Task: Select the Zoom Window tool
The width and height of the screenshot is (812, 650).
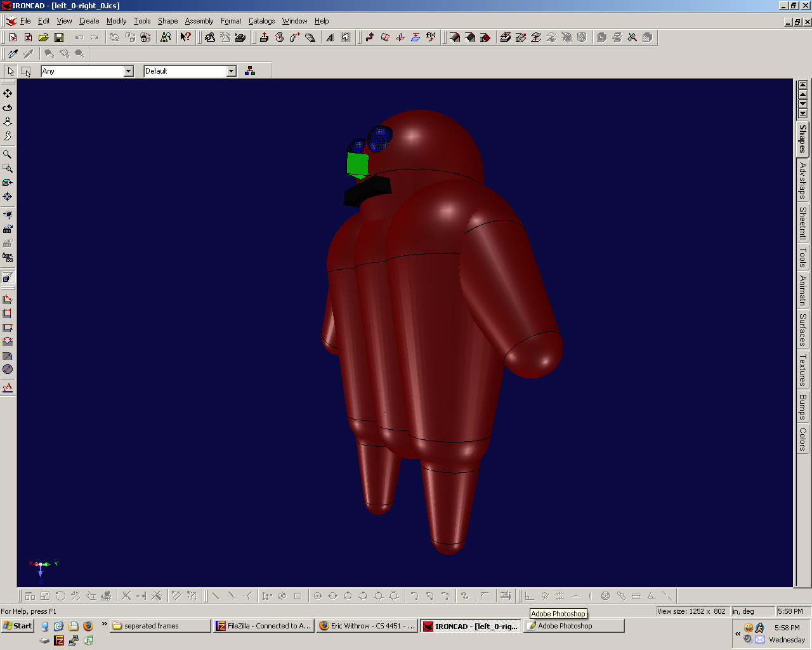Action: click(8, 168)
